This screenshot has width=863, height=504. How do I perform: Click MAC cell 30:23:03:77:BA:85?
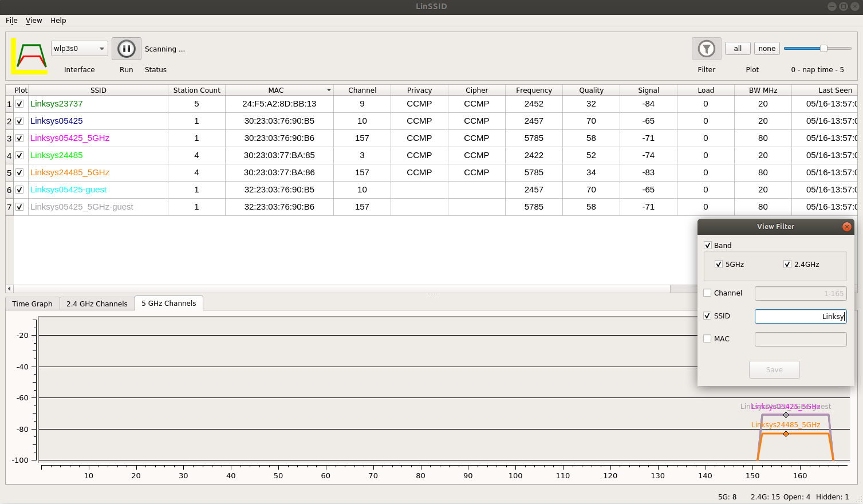point(279,155)
